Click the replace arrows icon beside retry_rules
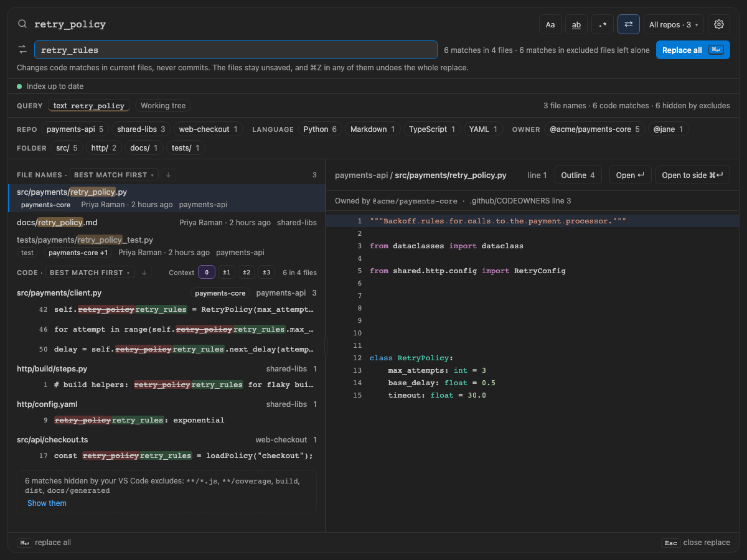Viewport: 747px width, 560px height. tap(22, 50)
